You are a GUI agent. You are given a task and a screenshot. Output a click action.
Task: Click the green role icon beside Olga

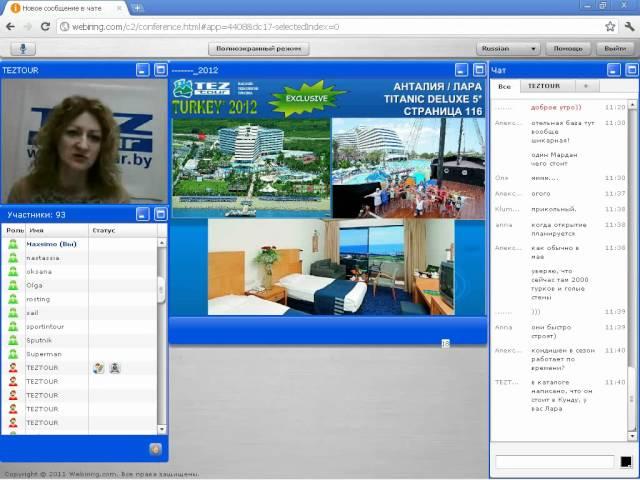click(x=13, y=285)
